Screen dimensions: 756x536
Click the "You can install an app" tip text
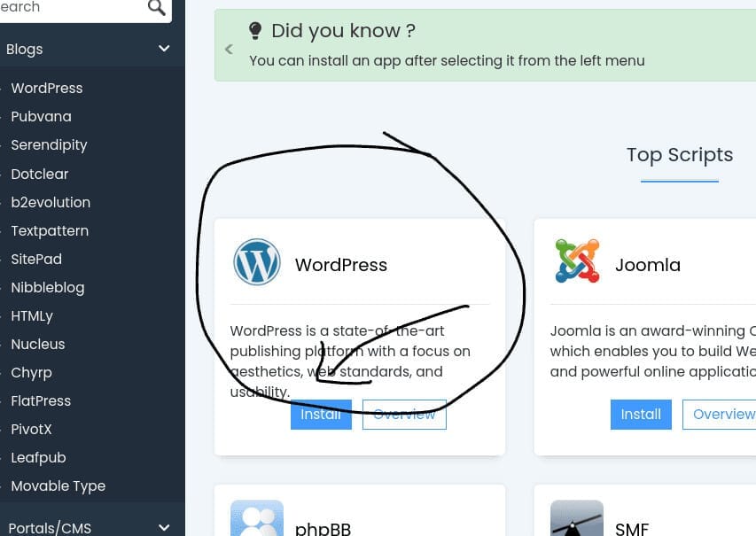click(x=447, y=61)
